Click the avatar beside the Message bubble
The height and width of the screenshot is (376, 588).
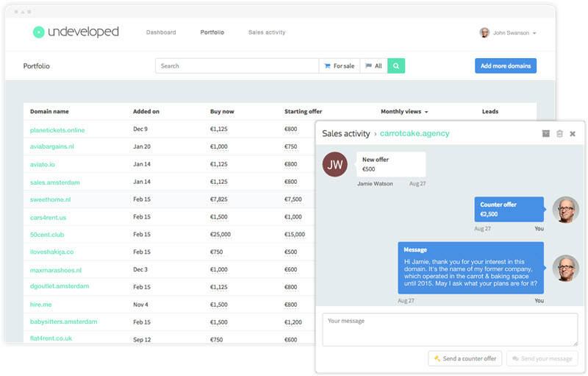coord(566,269)
